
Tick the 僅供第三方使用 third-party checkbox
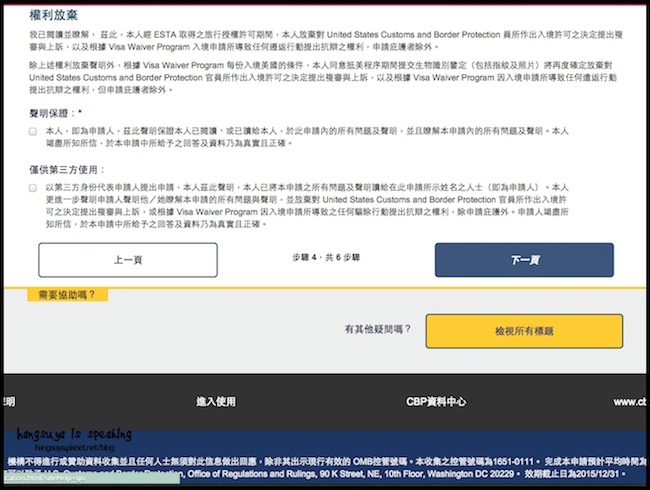coord(33,188)
